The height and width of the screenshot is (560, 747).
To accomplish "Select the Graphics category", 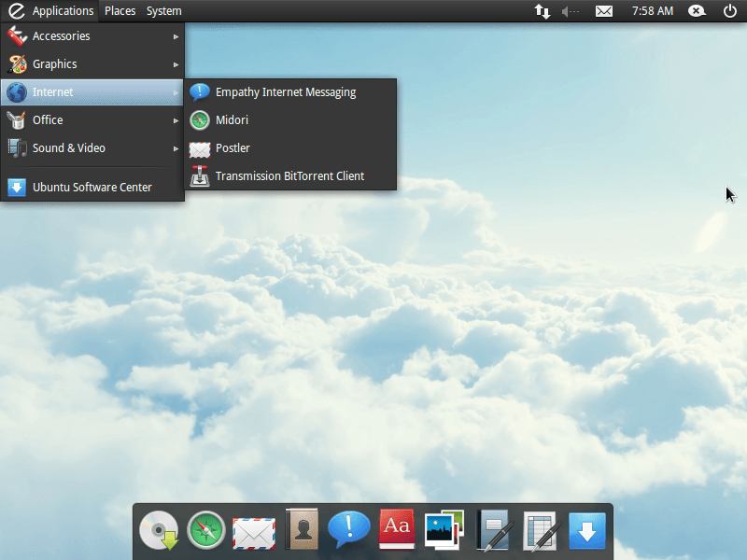I will (92, 64).
